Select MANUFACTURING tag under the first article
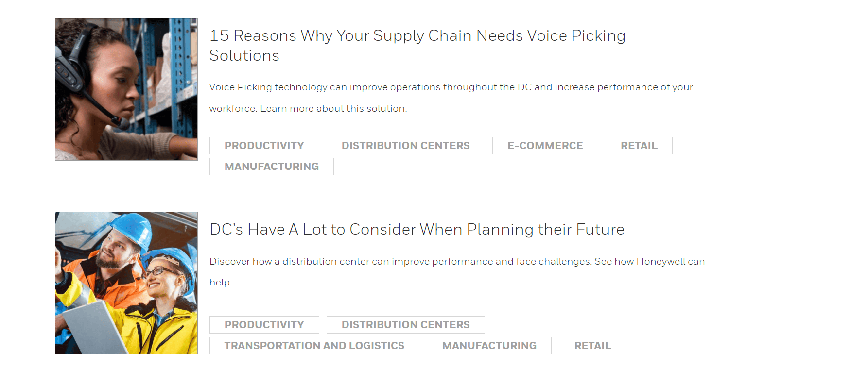The width and height of the screenshot is (868, 369). click(272, 167)
